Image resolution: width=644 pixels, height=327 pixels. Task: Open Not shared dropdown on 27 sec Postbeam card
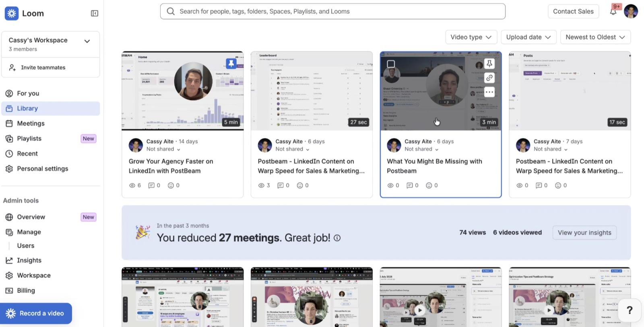pos(292,149)
